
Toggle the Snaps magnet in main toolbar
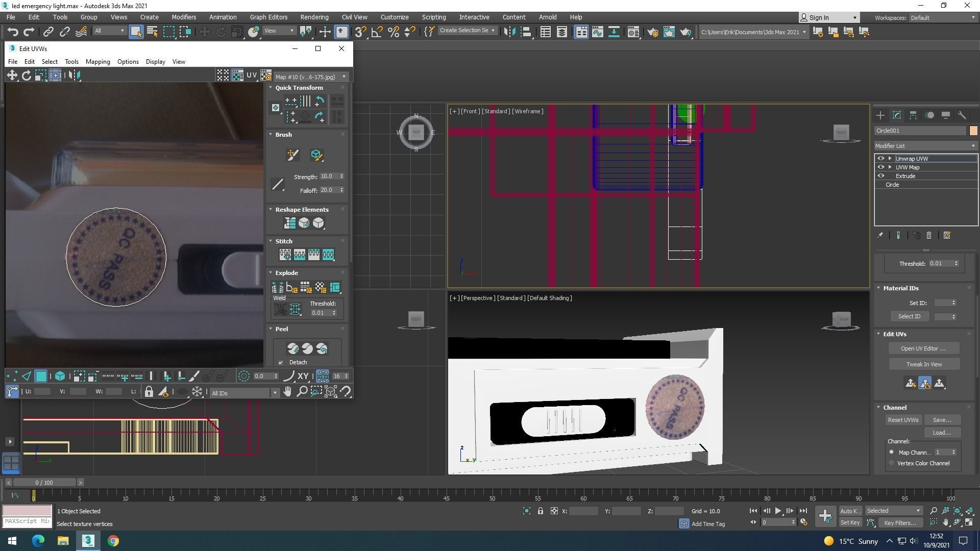pyautogui.click(x=360, y=31)
